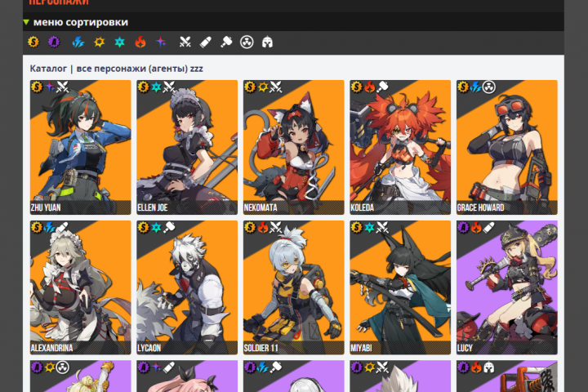Click Stun hammer icon on Koleda card
The width and height of the screenshot is (588, 392).
click(382, 87)
